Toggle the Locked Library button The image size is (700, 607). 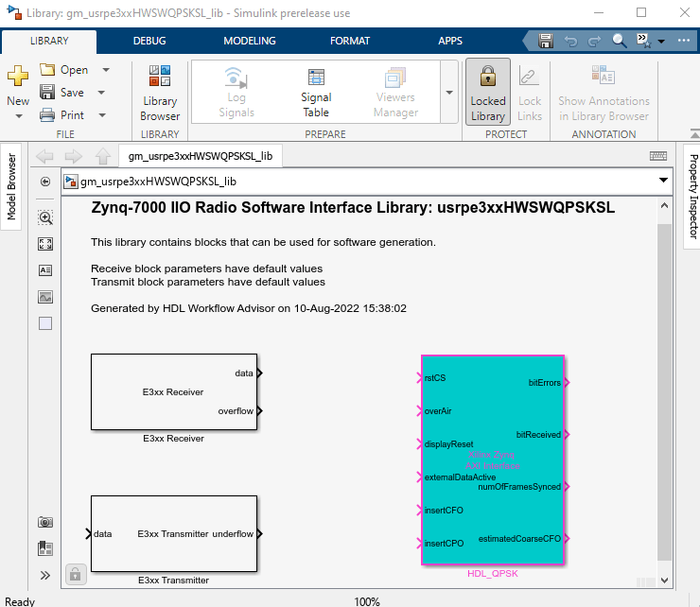[488, 94]
